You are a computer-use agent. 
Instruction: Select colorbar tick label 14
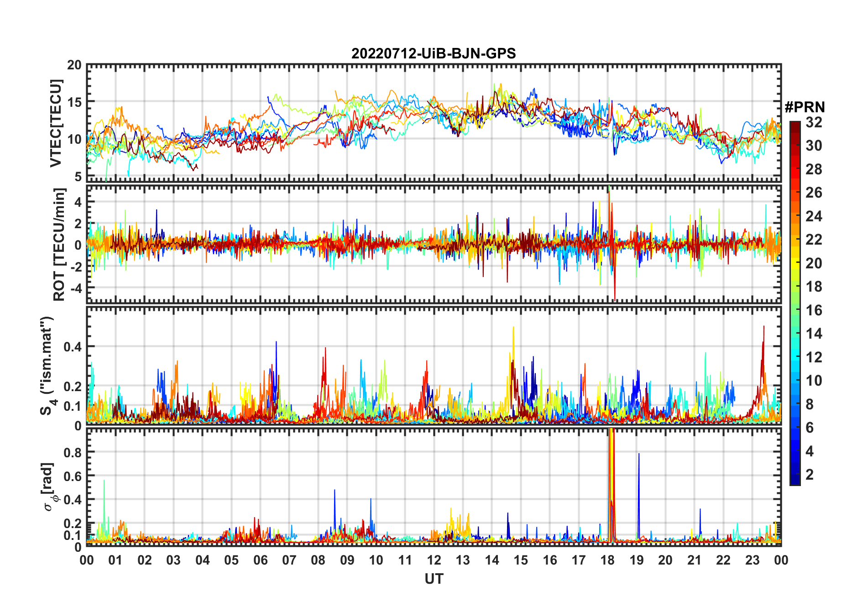814,334
